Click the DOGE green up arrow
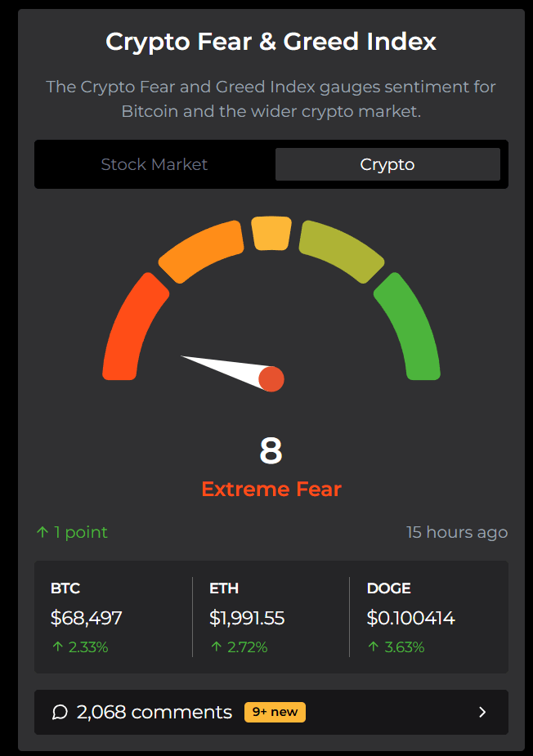The height and width of the screenshot is (756, 533). pos(373,647)
